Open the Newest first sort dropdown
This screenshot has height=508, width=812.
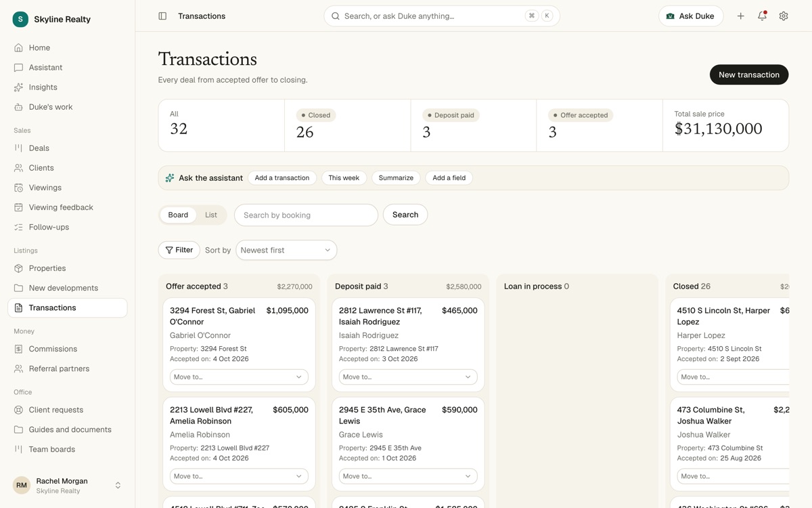click(286, 250)
